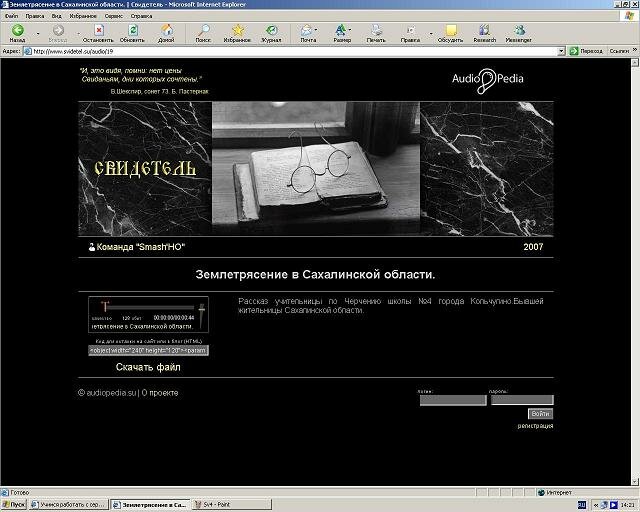Click the page scrollbar up arrow
The width and height of the screenshot is (640, 512).
pyautogui.click(x=635, y=63)
